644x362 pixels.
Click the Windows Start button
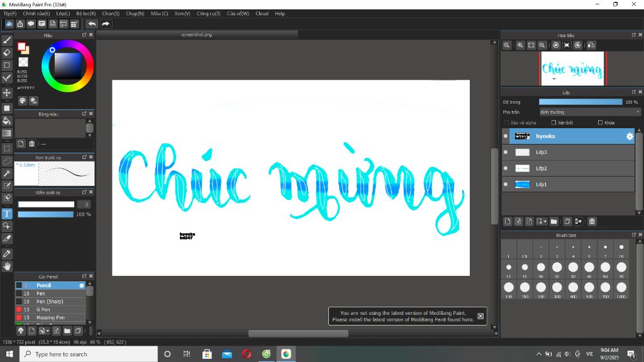pyautogui.click(x=9, y=354)
